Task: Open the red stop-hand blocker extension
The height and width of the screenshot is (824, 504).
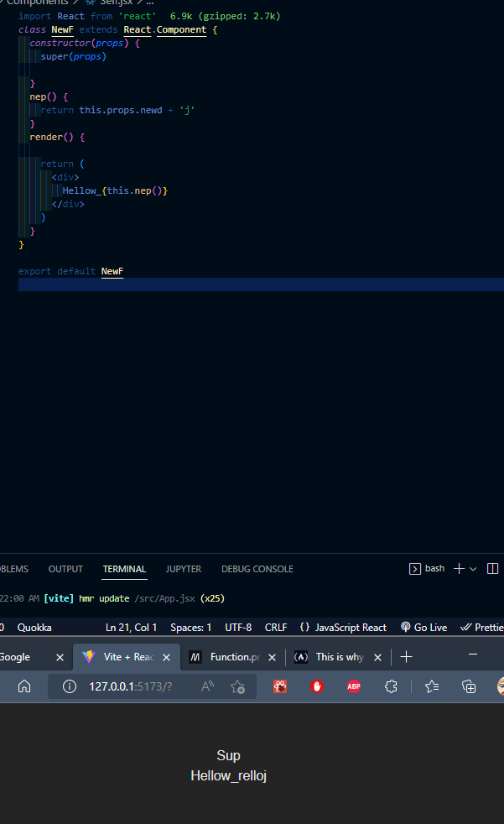Action: click(x=317, y=686)
